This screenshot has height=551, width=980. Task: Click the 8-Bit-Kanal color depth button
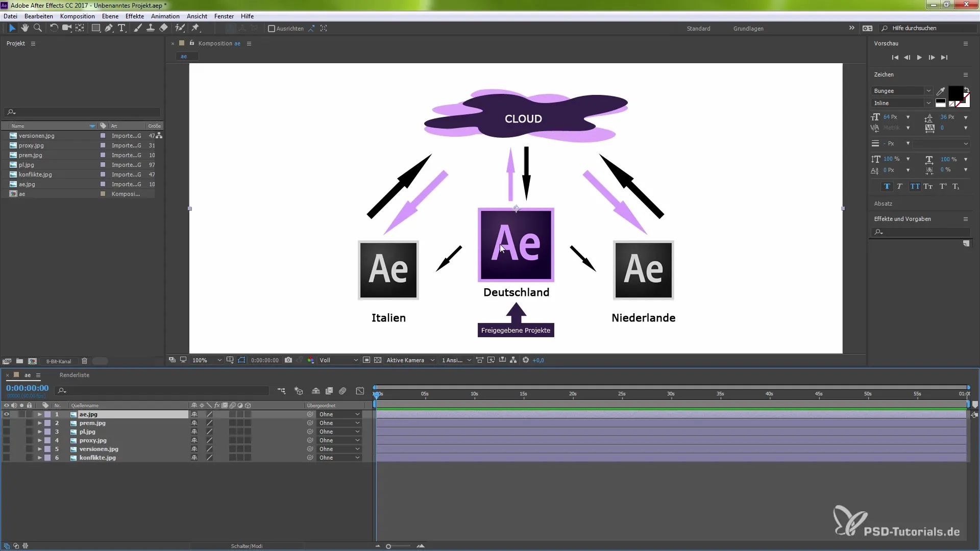[x=59, y=361]
